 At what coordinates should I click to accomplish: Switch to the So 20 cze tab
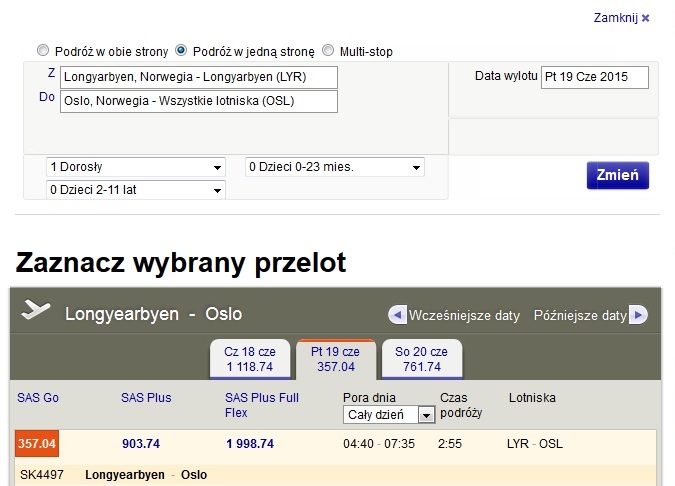click(422, 359)
